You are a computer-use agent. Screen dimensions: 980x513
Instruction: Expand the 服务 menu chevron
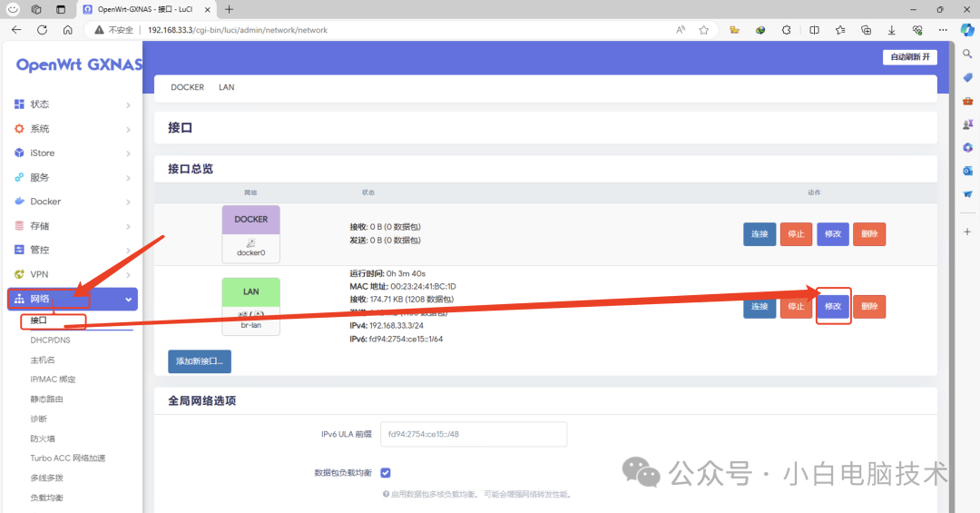(128, 178)
